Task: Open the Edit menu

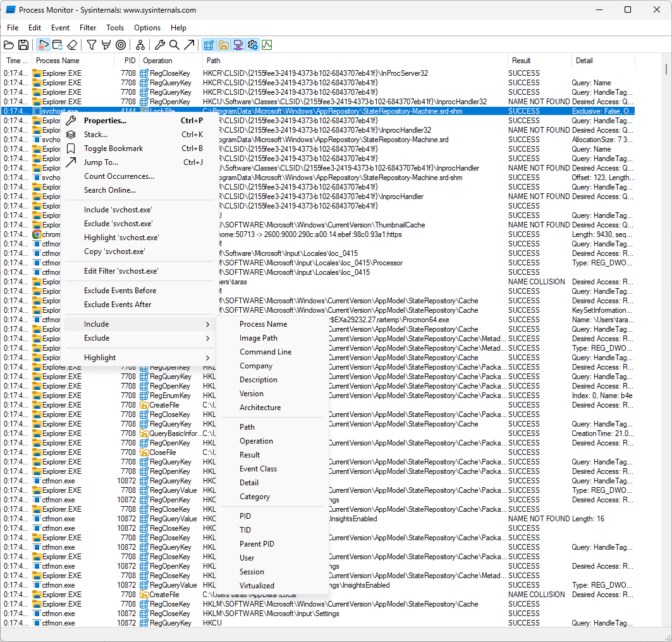Action: tap(35, 27)
